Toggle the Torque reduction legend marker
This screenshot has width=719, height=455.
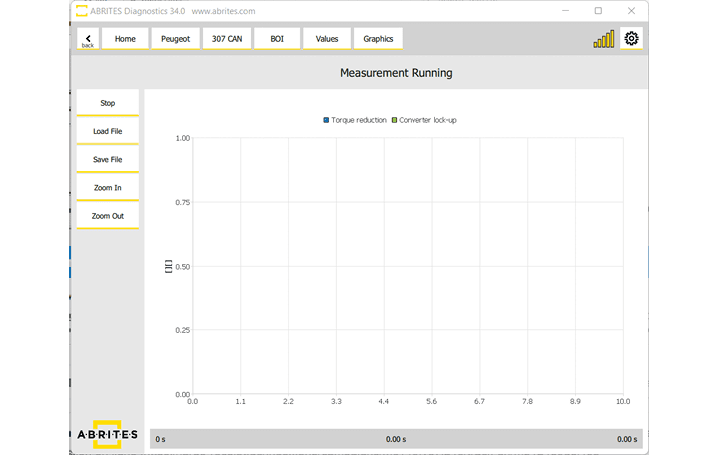[x=326, y=120]
